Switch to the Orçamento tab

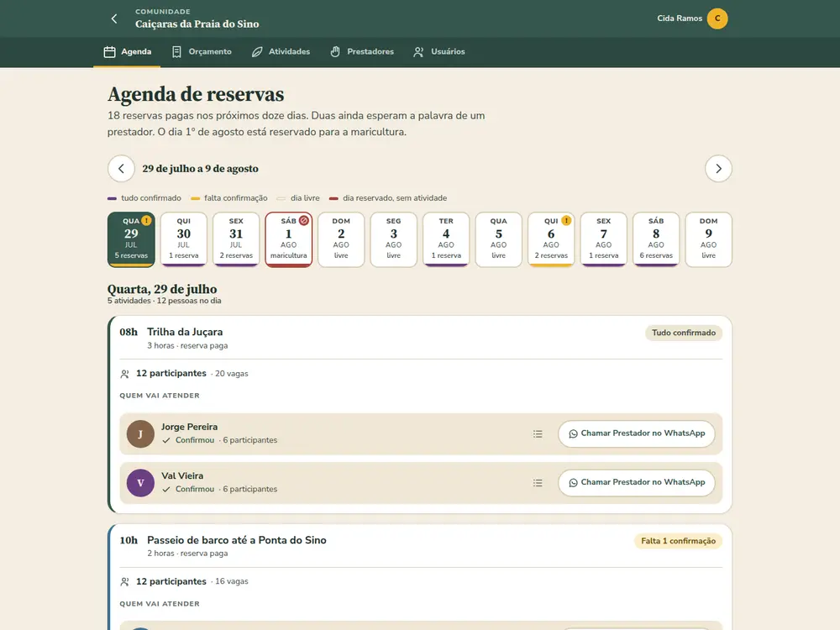click(202, 52)
